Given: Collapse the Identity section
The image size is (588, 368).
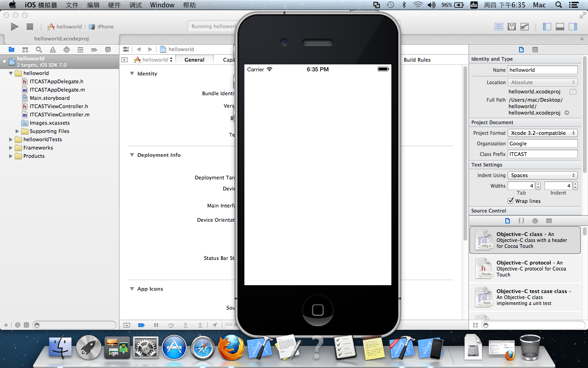Looking at the screenshot, I should tap(132, 74).
